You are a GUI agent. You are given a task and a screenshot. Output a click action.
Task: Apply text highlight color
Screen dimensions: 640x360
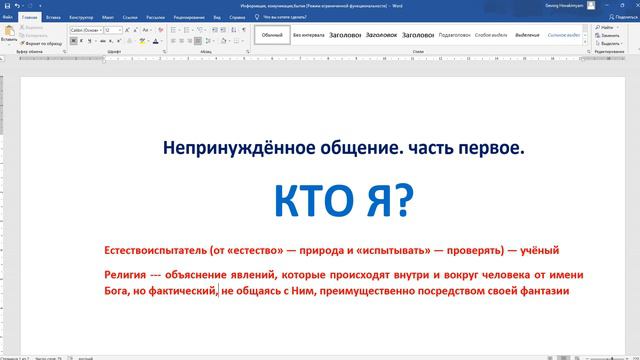click(142, 41)
